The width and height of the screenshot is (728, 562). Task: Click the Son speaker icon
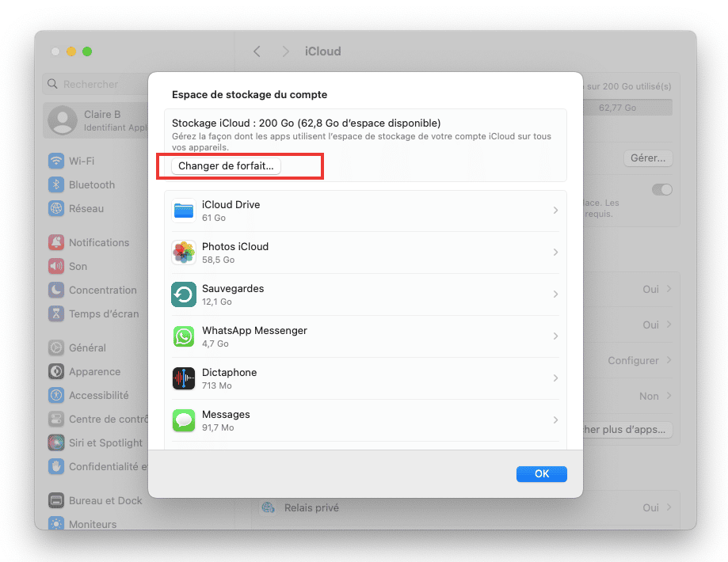click(56, 266)
